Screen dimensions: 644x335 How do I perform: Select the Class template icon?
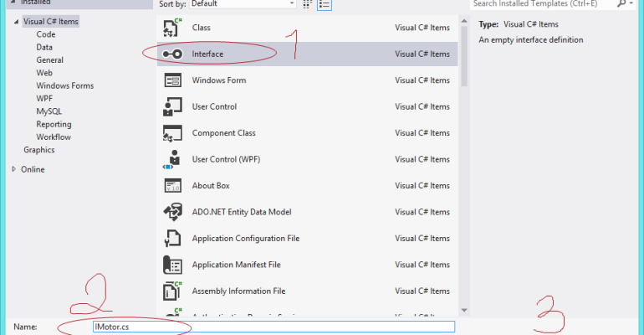pos(172,28)
